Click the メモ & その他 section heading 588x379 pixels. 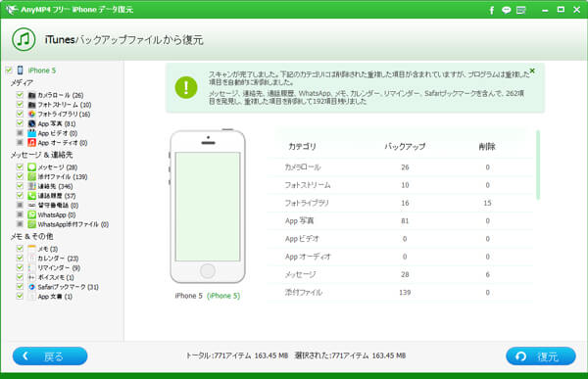32,237
